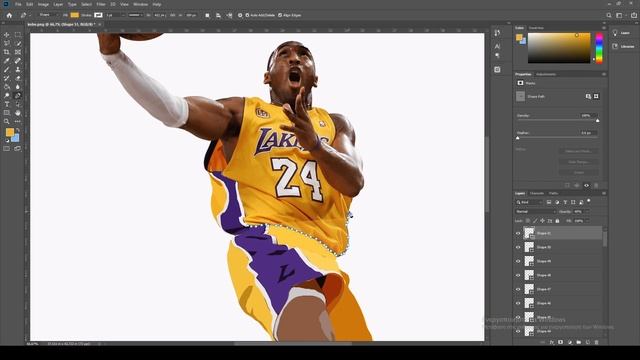Open the layer blend mode dropdown

click(535, 211)
